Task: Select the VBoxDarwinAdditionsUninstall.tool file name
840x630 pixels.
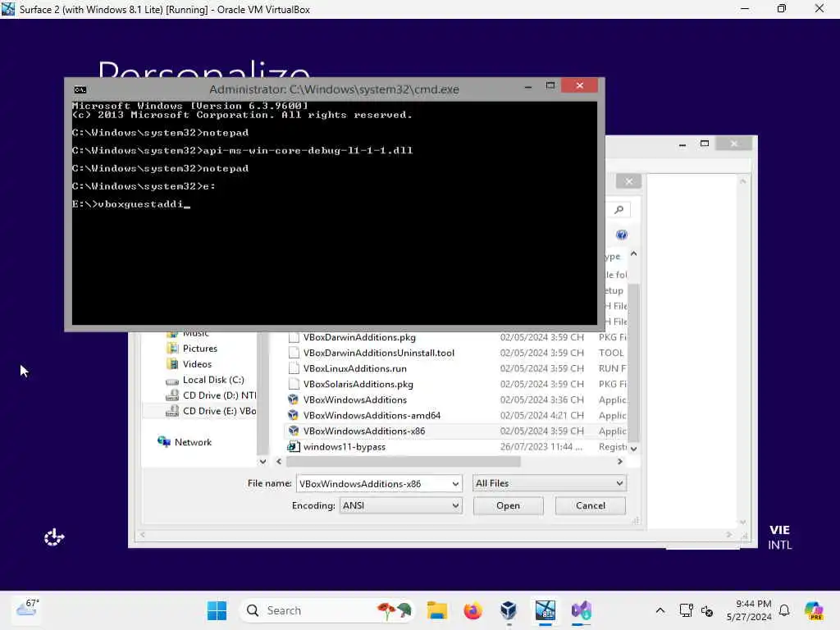Action: click(379, 353)
